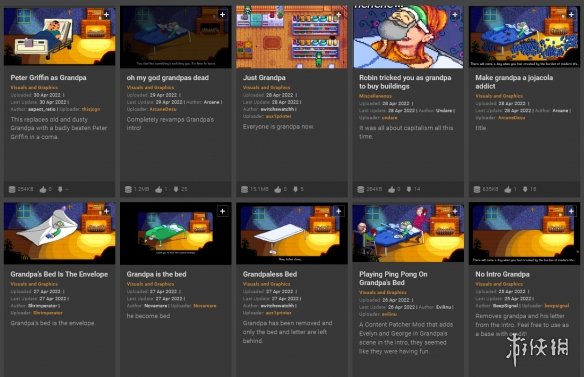Open the Robin tricked you thumbnail image
The height and width of the screenshot is (377, 584).
(x=408, y=37)
